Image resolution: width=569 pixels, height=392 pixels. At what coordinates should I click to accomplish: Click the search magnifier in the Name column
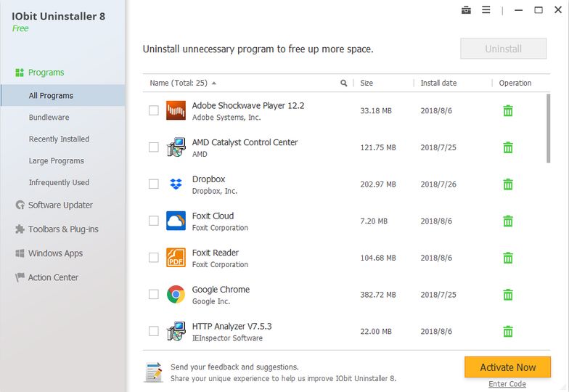pos(343,83)
